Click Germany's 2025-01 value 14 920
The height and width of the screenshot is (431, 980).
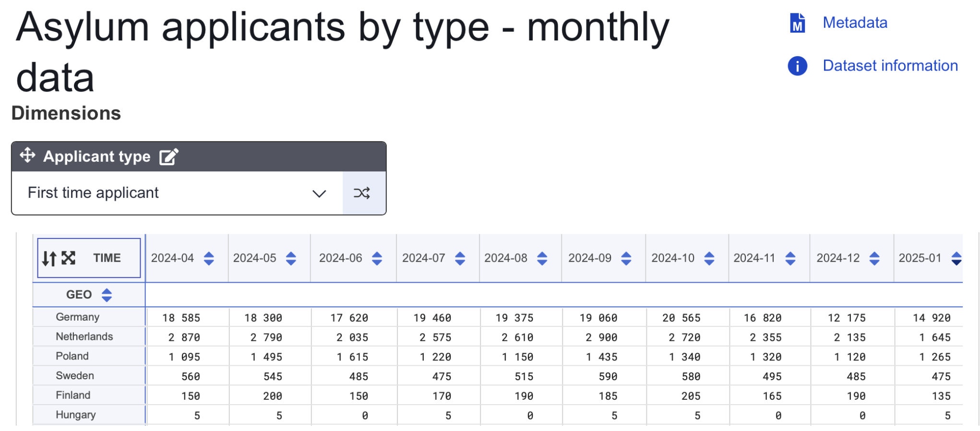pos(932,318)
